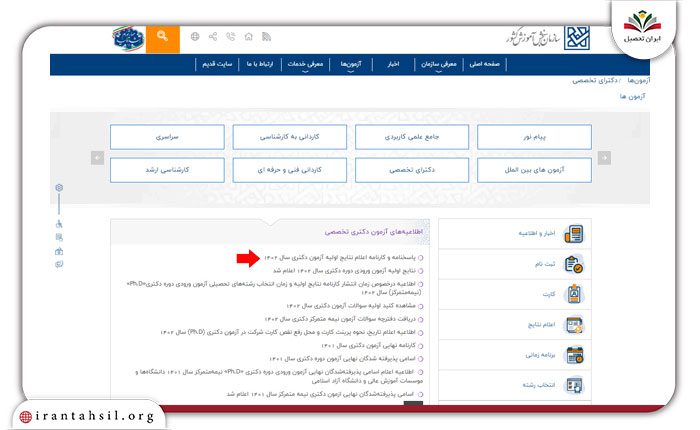Open the کارت side menu link
Viewport: 700px width, 430px height.
[549, 294]
